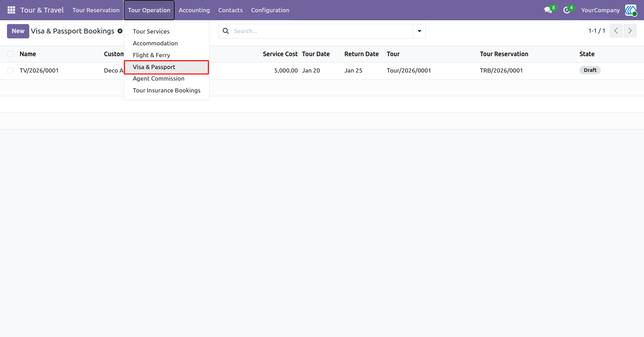Screen dimensions: 644x337
Task: Sort by the Tour Reservation column
Action: click(x=504, y=54)
